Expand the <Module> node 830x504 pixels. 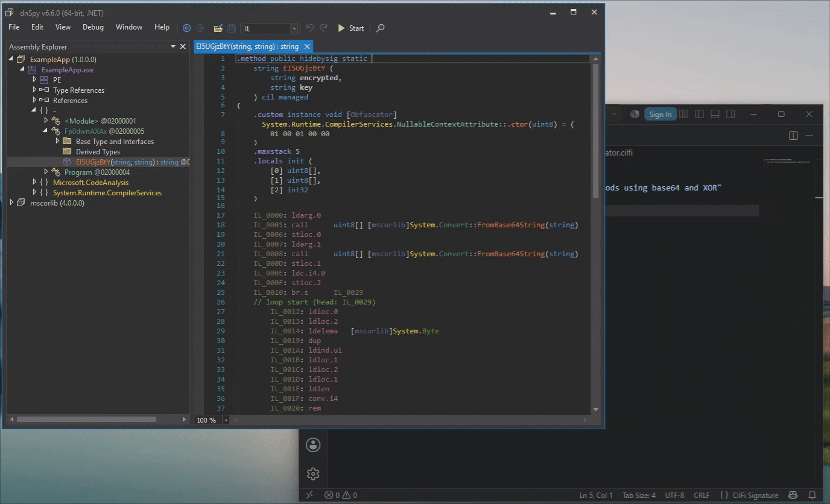pos(46,121)
